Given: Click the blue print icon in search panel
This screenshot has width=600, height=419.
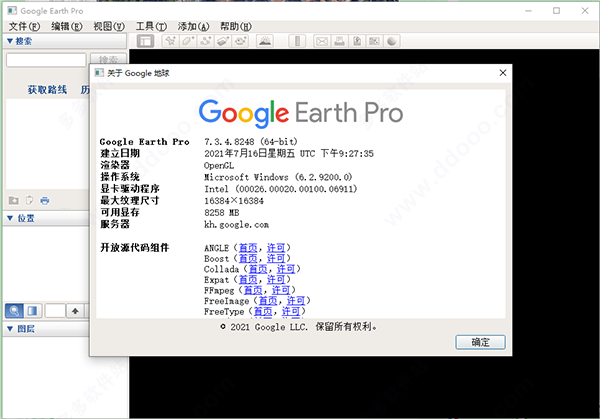Looking at the screenshot, I should tap(45, 200).
